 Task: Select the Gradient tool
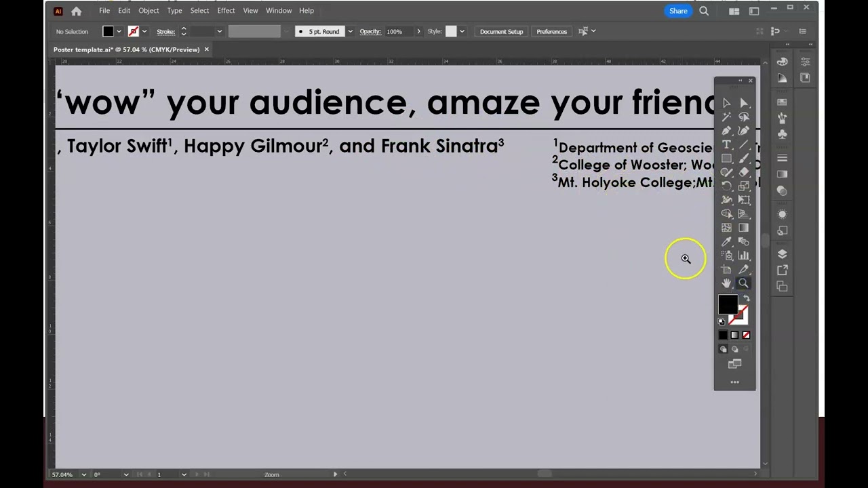coord(744,228)
